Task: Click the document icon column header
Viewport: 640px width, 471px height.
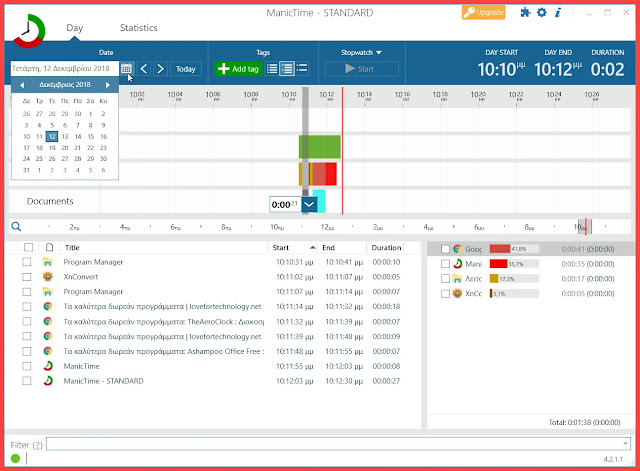Action: coord(49,247)
